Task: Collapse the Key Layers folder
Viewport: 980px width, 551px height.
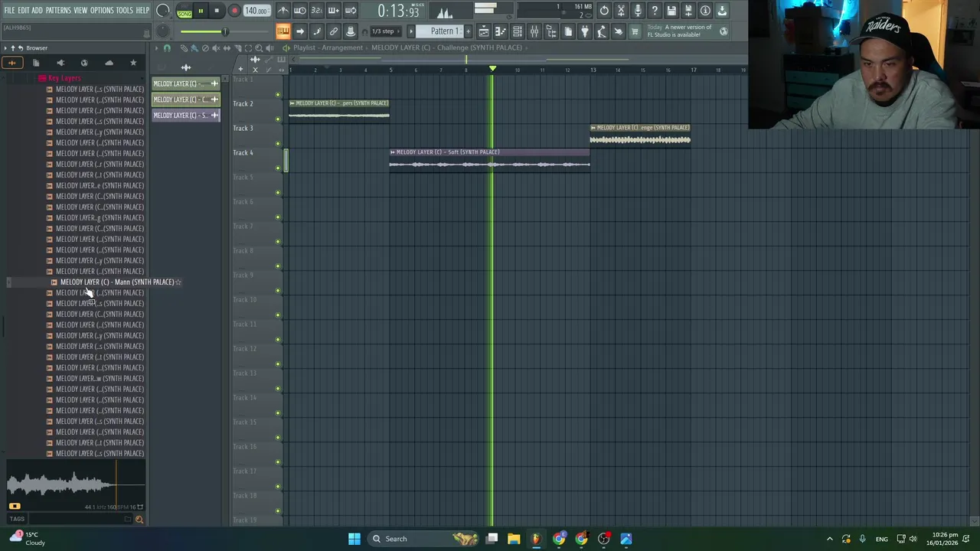Action: click(x=59, y=78)
